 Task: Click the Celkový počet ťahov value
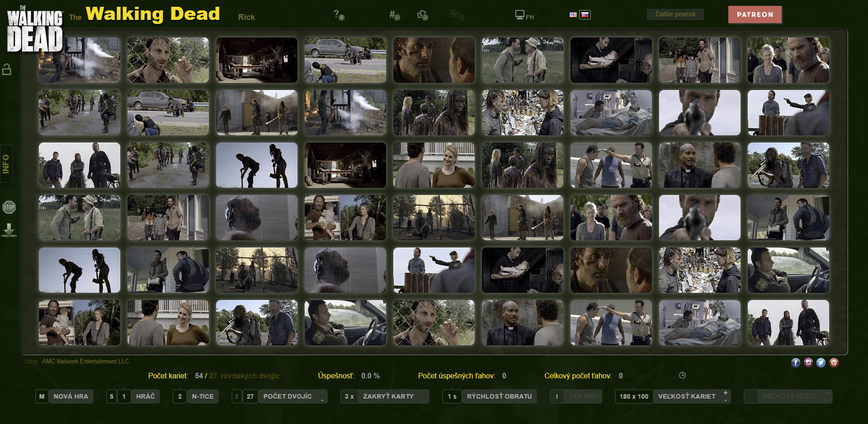(621, 376)
